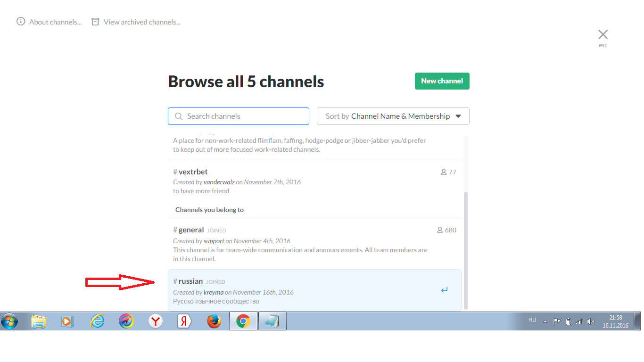Click the Action Center flag icon
Screen dimensions: 644x362
pyautogui.click(x=557, y=321)
